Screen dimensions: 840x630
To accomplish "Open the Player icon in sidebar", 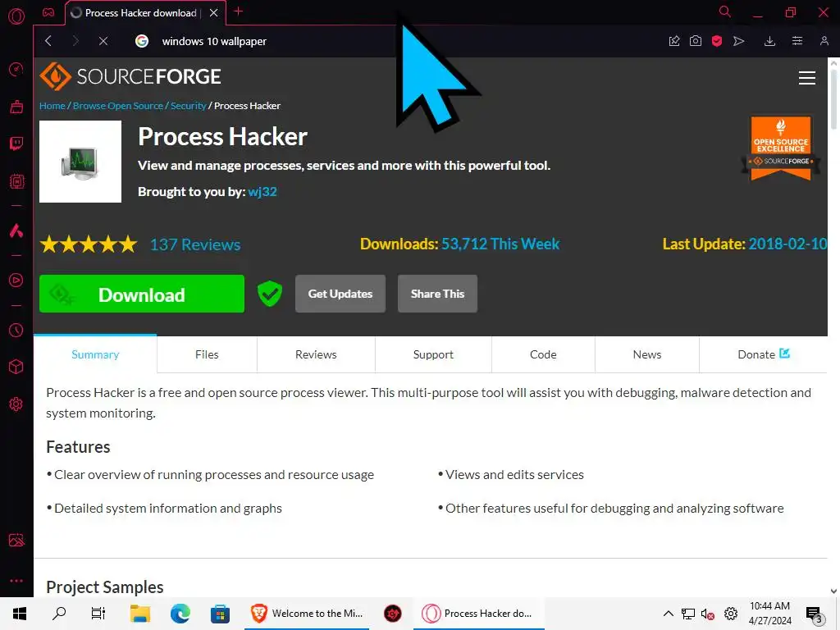I will coord(16,281).
